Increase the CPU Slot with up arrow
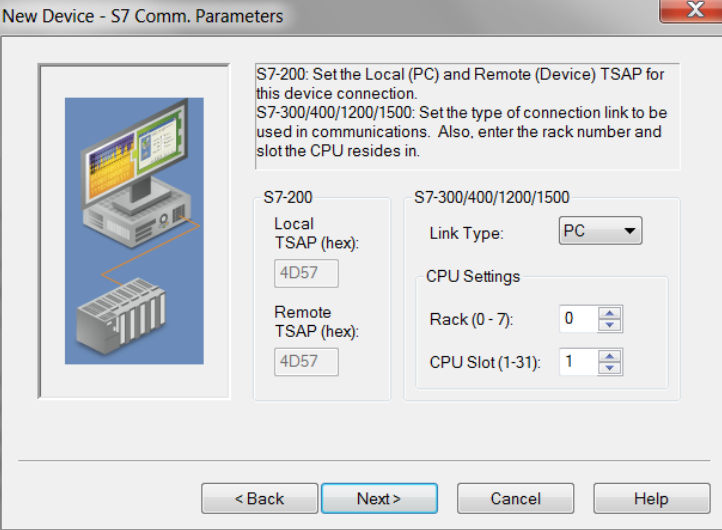 tap(610, 356)
